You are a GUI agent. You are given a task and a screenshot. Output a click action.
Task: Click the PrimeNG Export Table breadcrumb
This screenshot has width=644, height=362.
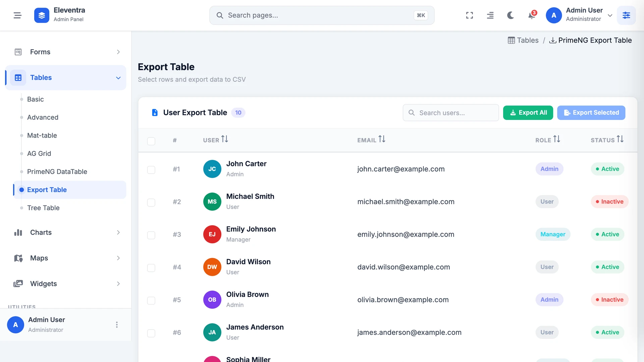[590, 41]
